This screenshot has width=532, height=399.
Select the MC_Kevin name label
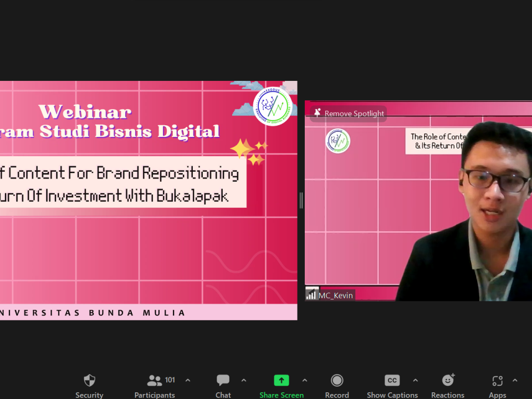click(336, 295)
